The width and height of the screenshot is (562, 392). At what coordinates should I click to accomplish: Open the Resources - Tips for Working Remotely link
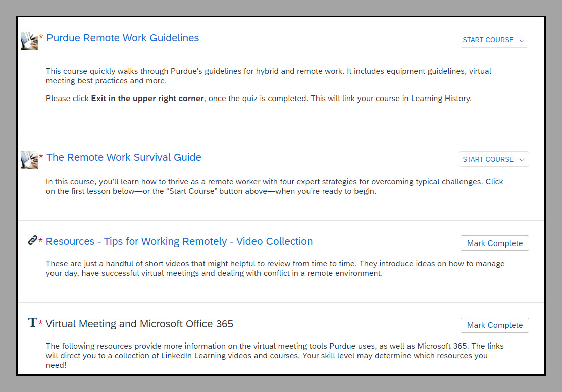click(x=179, y=241)
